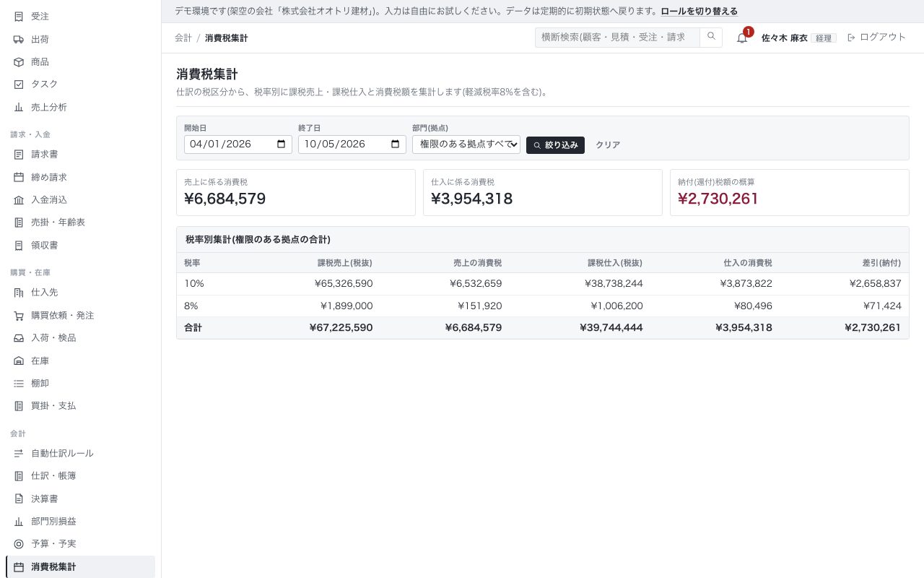This screenshot has width=924, height=578.
Task: Open 部門別損益 menu item
Action: (80, 522)
